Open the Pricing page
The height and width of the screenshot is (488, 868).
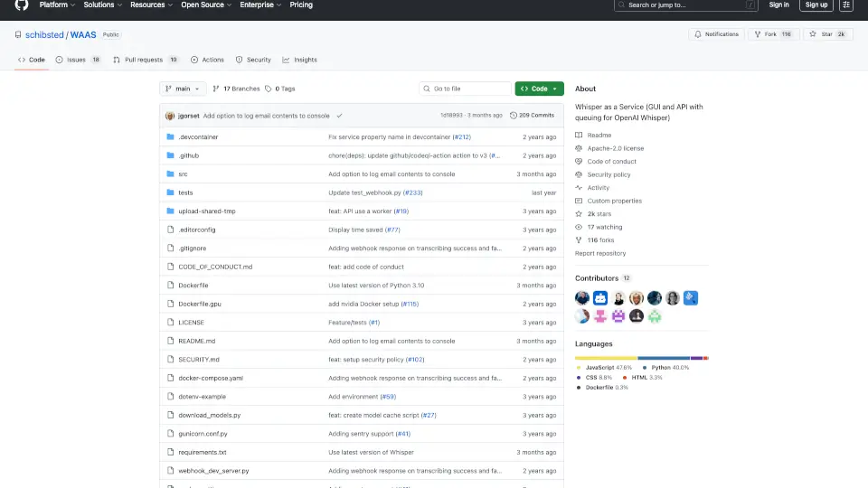tap(301, 5)
